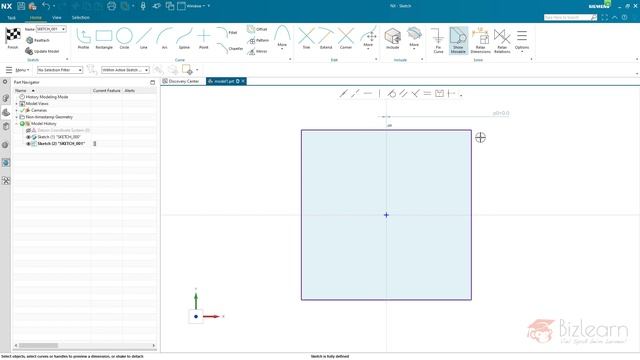Switch to the Selection ribbon tab
Viewport: 640px width, 360px height.
[x=80, y=18]
